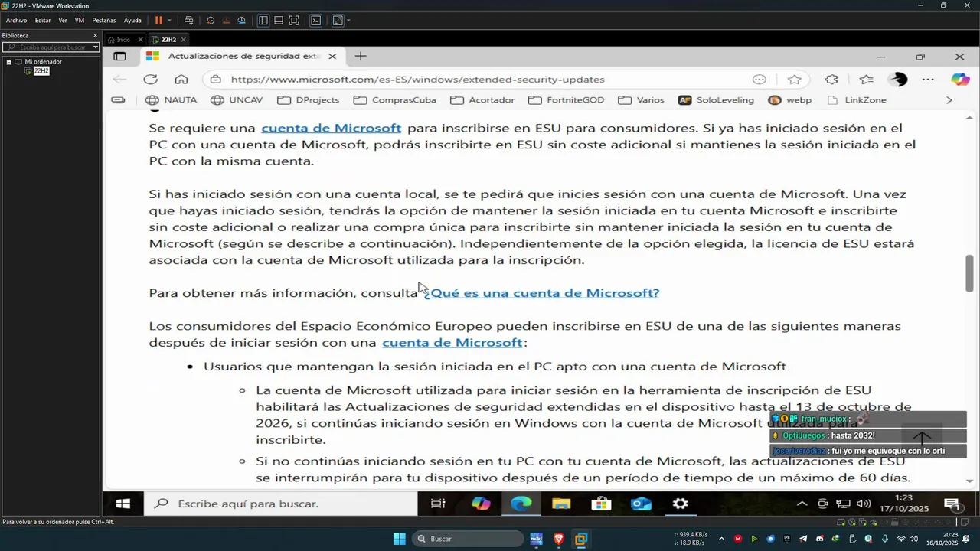
Task: Enter VMware full screen mode
Action: coord(294,21)
